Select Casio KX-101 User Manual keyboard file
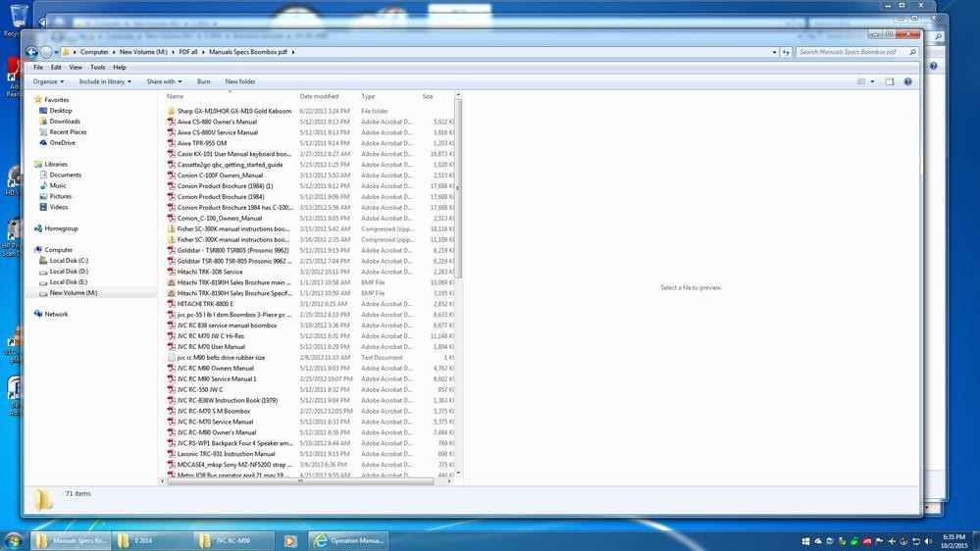 (x=234, y=154)
